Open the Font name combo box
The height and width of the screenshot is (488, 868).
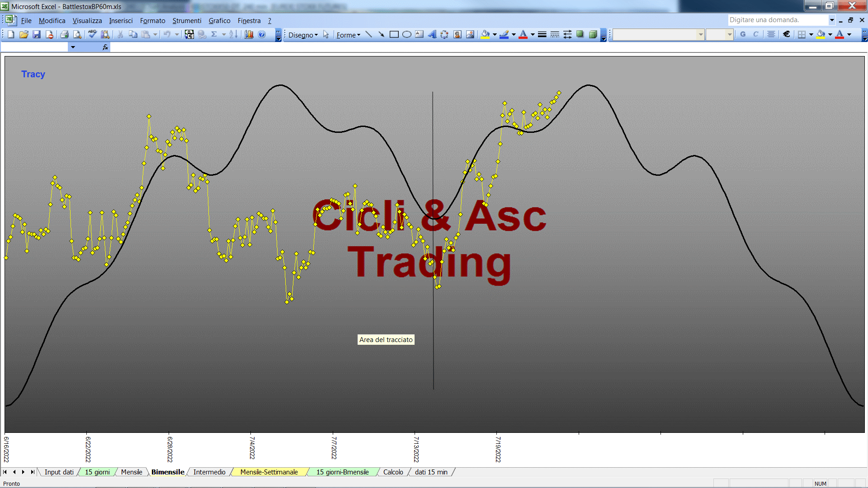pyautogui.click(x=659, y=34)
